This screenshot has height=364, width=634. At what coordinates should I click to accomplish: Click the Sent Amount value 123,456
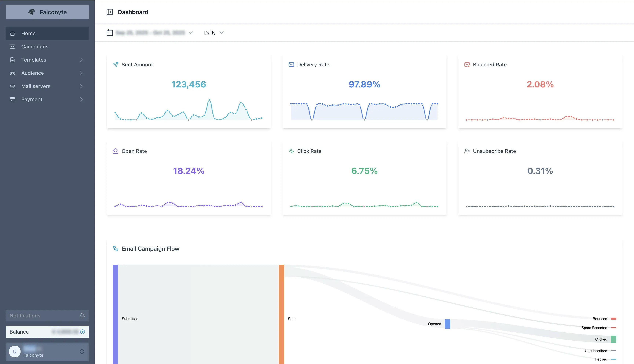pyautogui.click(x=189, y=84)
